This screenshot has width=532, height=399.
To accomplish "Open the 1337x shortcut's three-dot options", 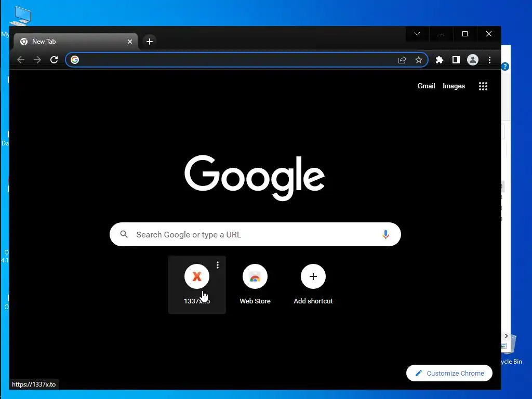I will (218, 264).
